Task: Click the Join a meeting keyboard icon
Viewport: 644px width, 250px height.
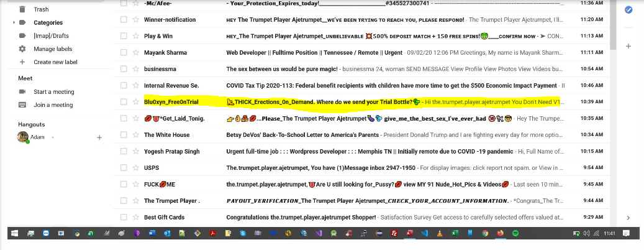Action: coord(22,105)
